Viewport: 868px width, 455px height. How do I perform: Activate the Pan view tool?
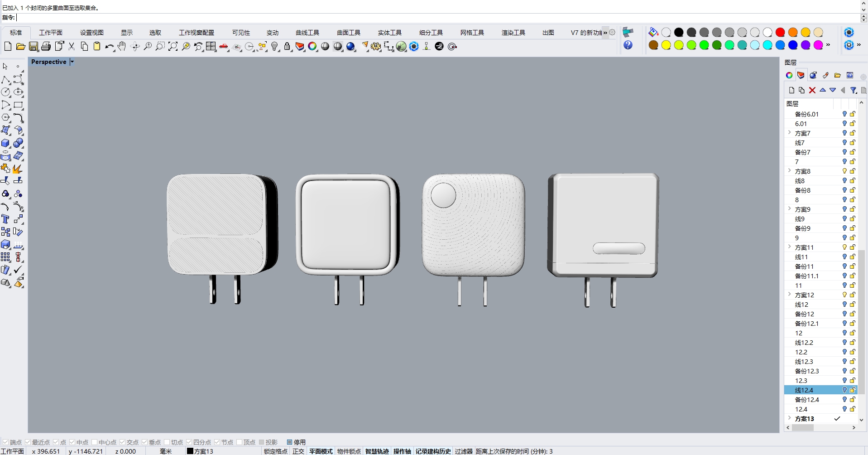pyautogui.click(x=121, y=46)
